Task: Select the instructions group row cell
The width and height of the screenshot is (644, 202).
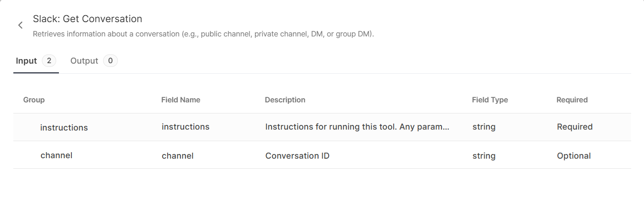Action: (x=64, y=127)
